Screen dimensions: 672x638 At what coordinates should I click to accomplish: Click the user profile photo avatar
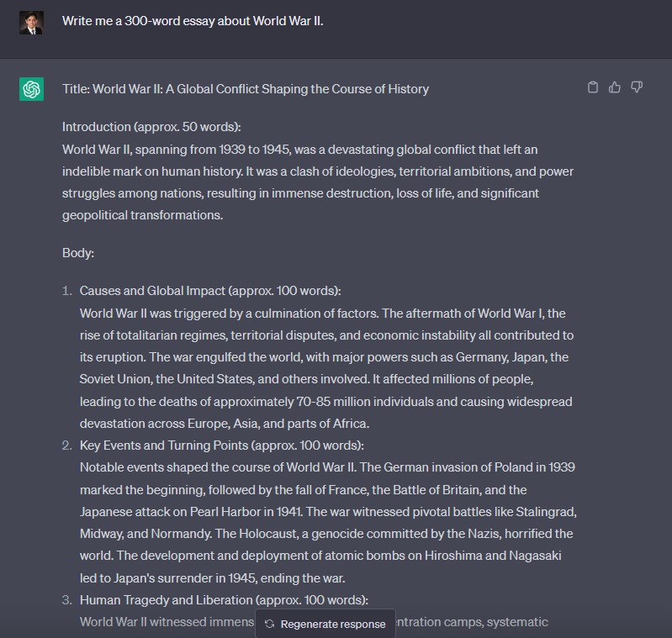pyautogui.click(x=32, y=22)
